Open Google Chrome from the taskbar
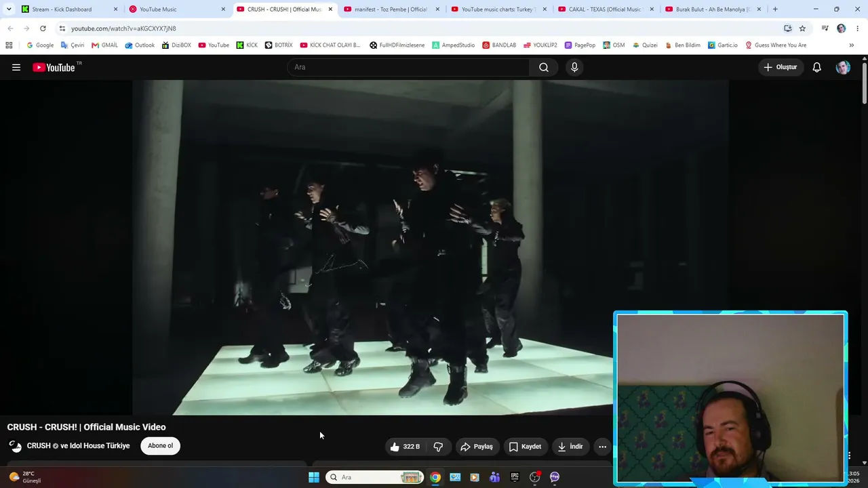This screenshot has height=488, width=868. 435,477
